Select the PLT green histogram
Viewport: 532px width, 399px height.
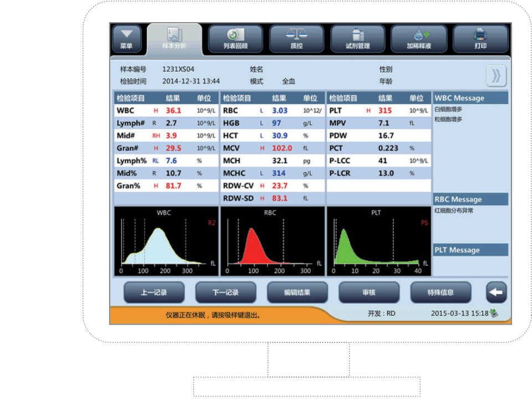coord(378,241)
